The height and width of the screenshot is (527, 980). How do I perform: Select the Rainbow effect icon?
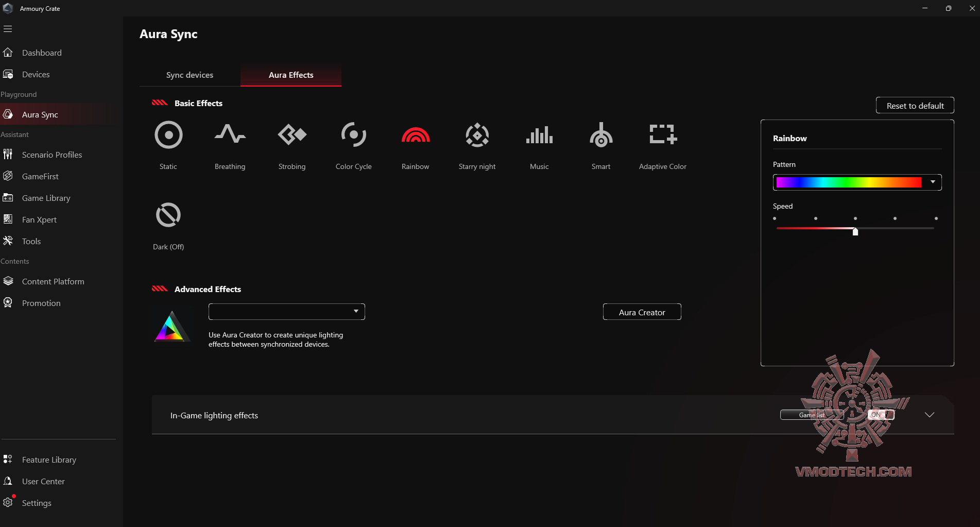(x=416, y=135)
